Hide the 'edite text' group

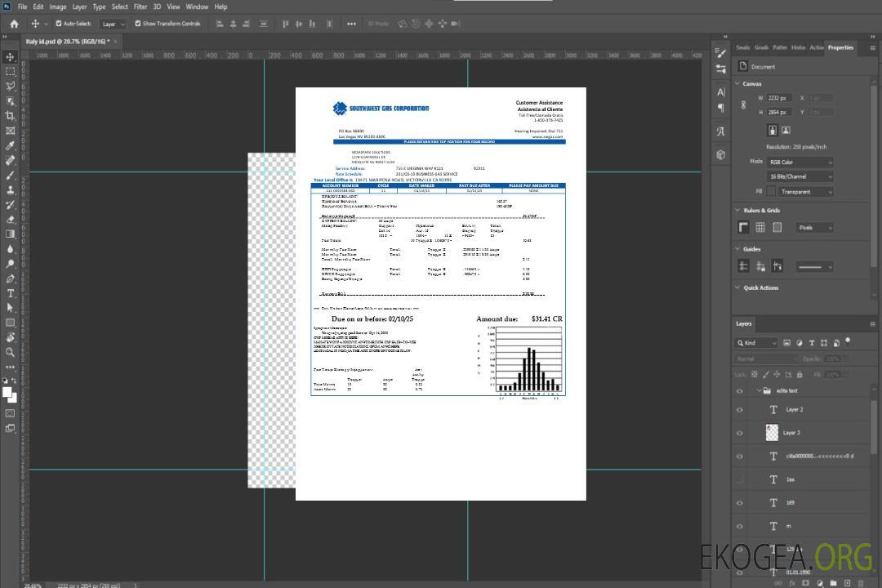coord(740,390)
